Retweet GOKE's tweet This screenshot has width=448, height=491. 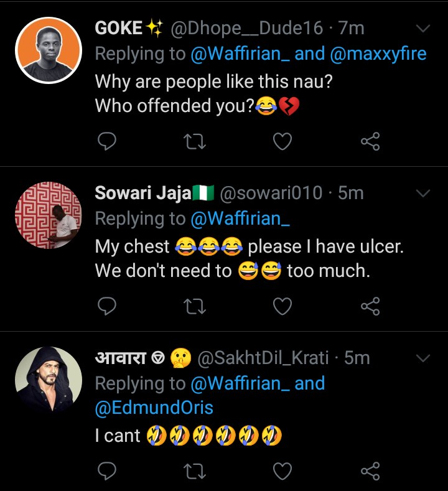tap(195, 142)
